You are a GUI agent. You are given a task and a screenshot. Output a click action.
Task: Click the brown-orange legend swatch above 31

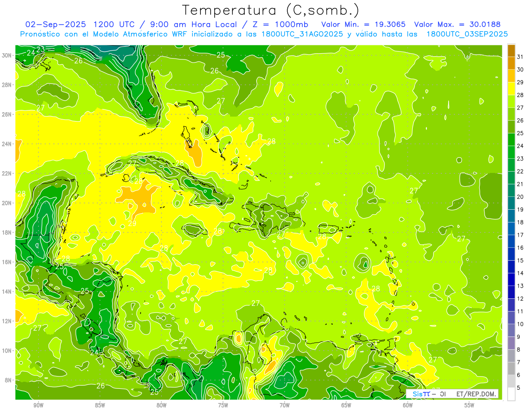coord(512,51)
